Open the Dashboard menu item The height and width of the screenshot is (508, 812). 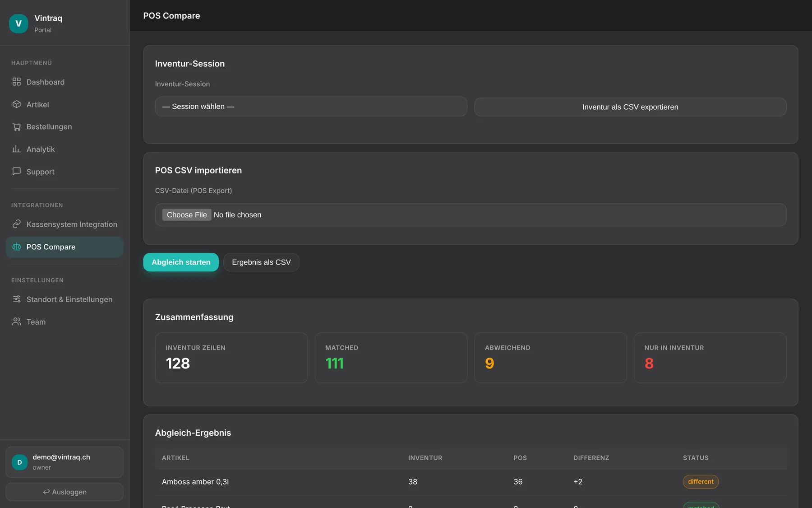(x=65, y=82)
